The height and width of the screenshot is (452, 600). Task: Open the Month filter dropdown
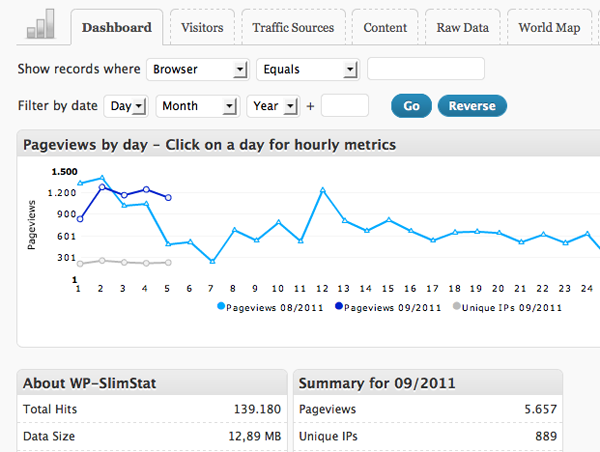200,106
